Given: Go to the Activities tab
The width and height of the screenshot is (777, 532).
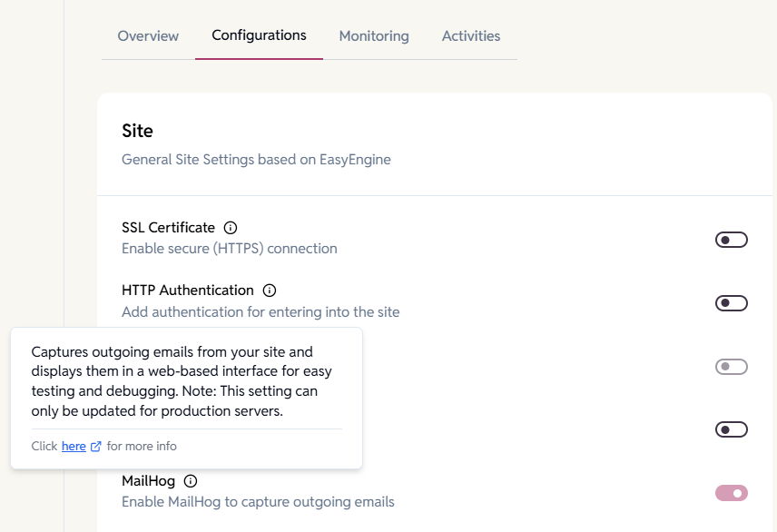Looking at the screenshot, I should pyautogui.click(x=471, y=36).
